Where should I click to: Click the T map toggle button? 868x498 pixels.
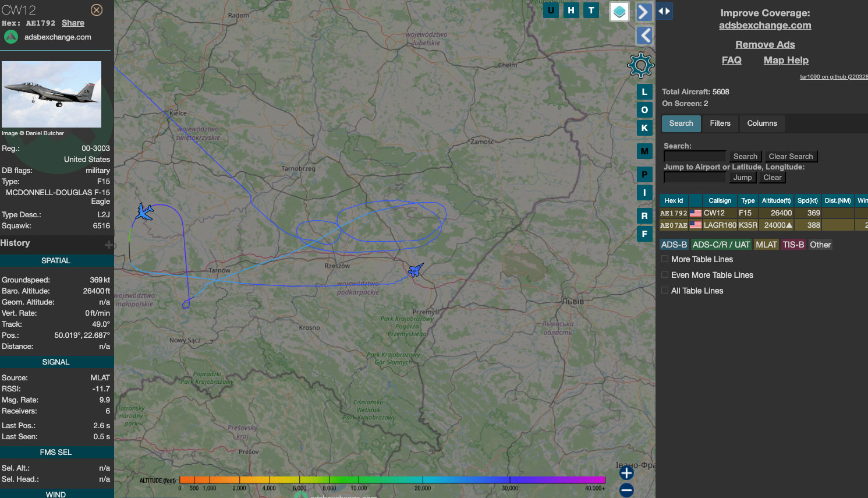tap(591, 10)
